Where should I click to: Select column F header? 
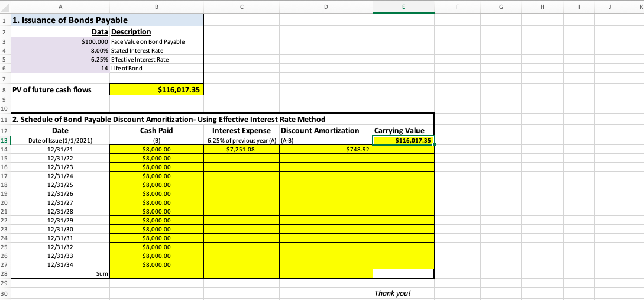pyautogui.click(x=456, y=7)
